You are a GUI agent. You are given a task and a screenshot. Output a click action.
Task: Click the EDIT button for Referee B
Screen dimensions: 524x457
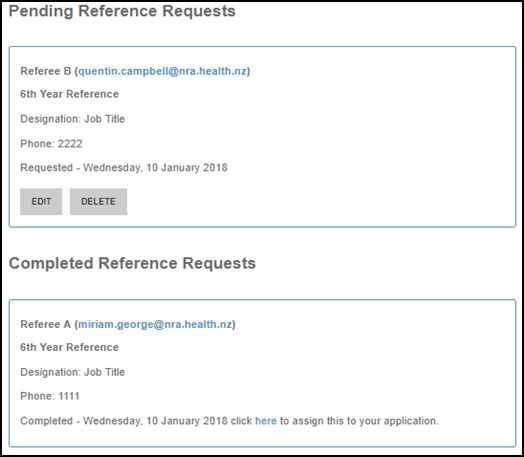click(x=41, y=201)
